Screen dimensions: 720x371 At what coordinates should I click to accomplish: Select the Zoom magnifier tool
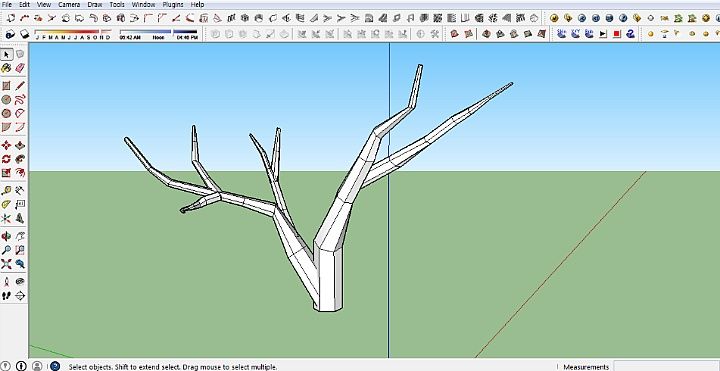point(6,250)
